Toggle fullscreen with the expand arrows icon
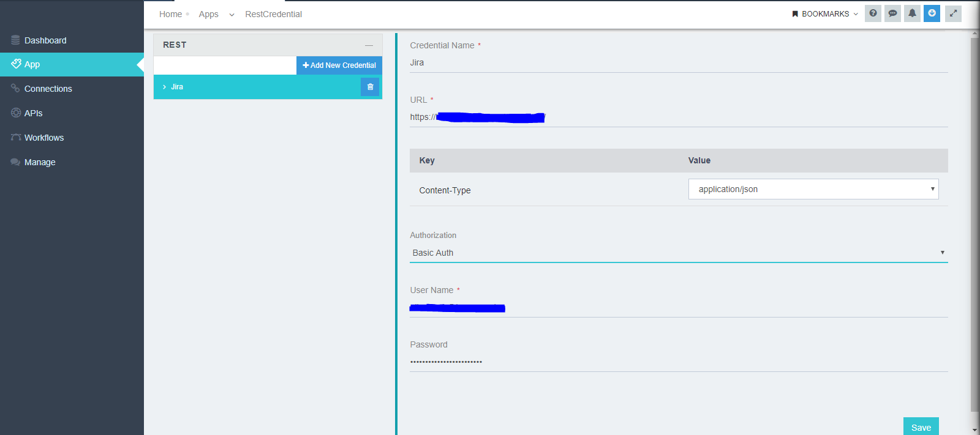Viewport: 980px width, 435px height. 953,13
